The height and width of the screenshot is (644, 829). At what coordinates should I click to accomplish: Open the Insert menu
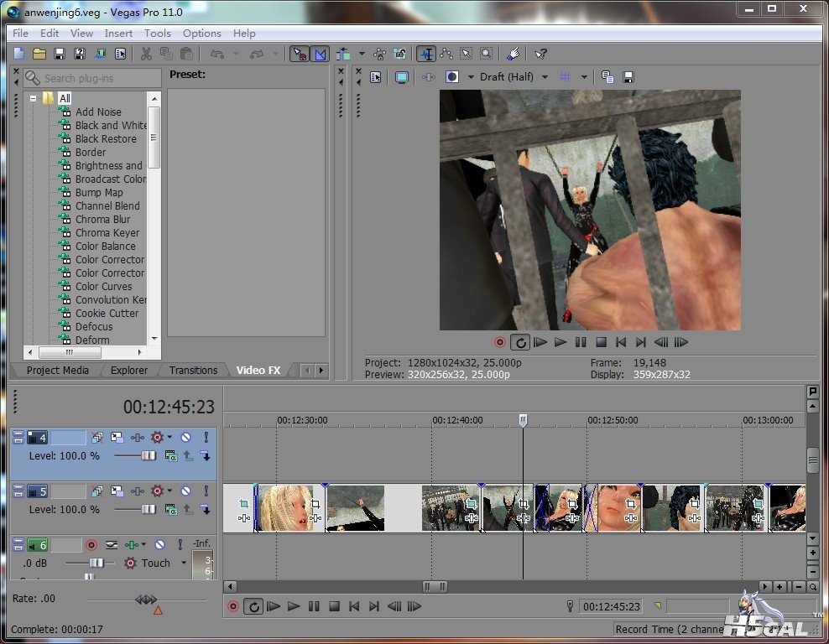click(x=118, y=33)
